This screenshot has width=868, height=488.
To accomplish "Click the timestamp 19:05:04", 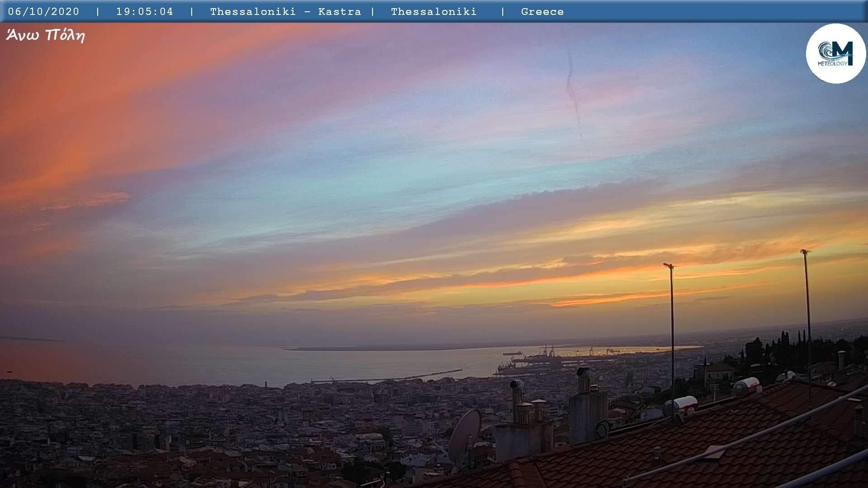I will pyautogui.click(x=144, y=12).
